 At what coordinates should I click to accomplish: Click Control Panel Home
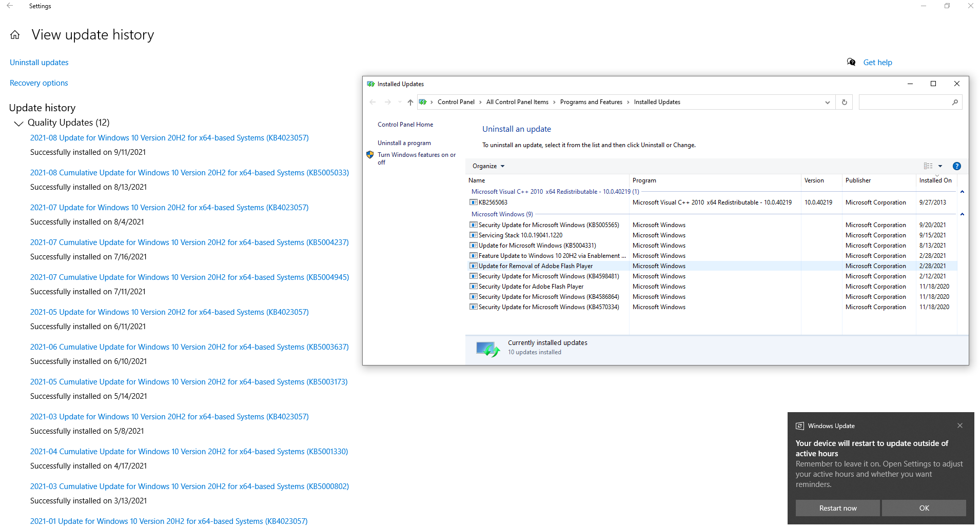point(405,124)
